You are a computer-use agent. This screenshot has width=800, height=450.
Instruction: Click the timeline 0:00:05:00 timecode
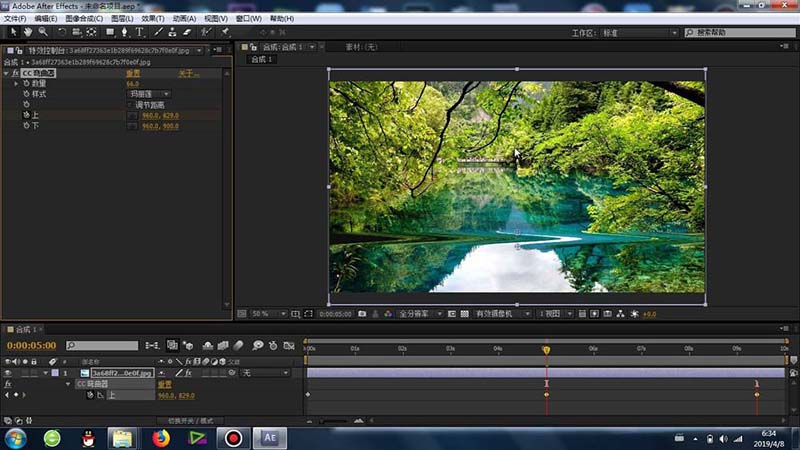pyautogui.click(x=32, y=345)
